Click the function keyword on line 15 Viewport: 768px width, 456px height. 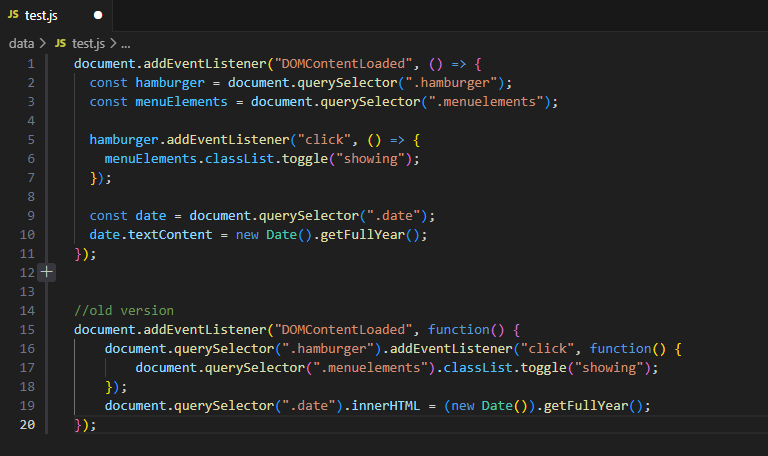(459, 330)
